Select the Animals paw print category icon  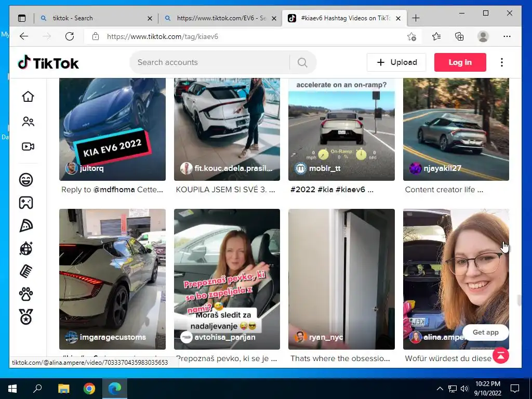pos(26,294)
